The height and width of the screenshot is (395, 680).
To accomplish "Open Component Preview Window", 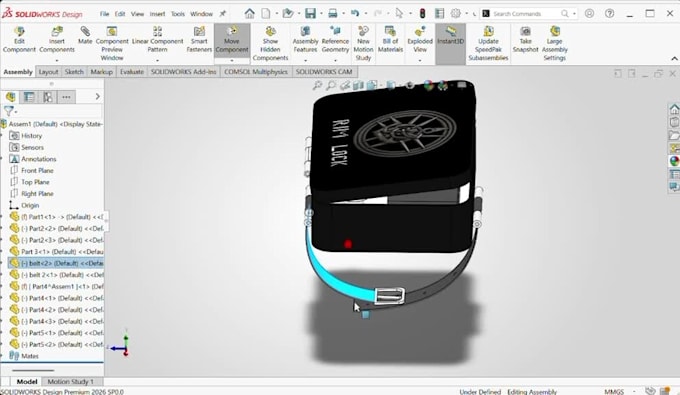I will click(x=112, y=43).
